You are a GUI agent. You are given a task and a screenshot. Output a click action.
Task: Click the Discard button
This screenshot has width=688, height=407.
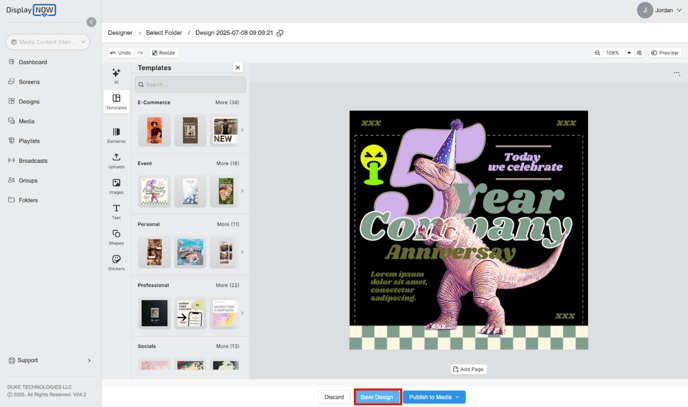click(x=334, y=397)
